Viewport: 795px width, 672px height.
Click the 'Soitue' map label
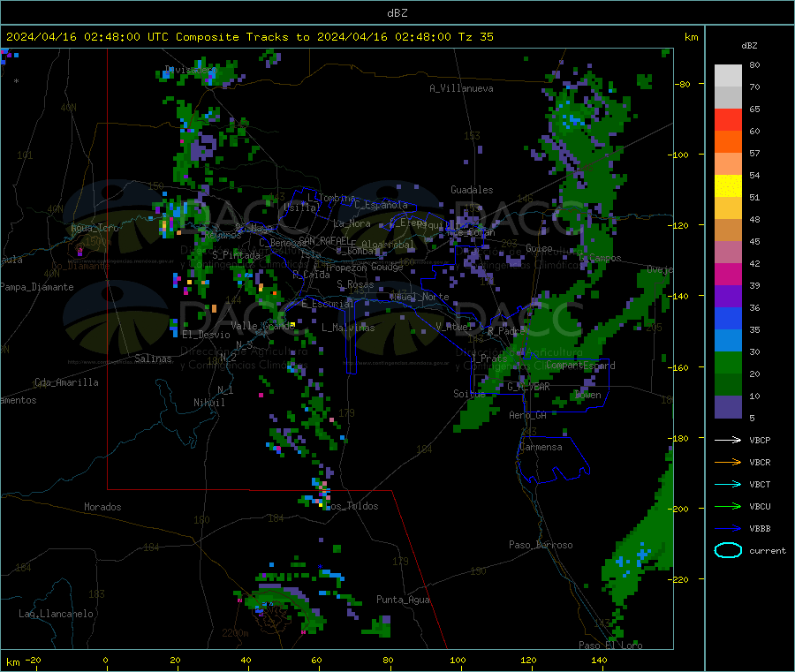[x=469, y=394]
